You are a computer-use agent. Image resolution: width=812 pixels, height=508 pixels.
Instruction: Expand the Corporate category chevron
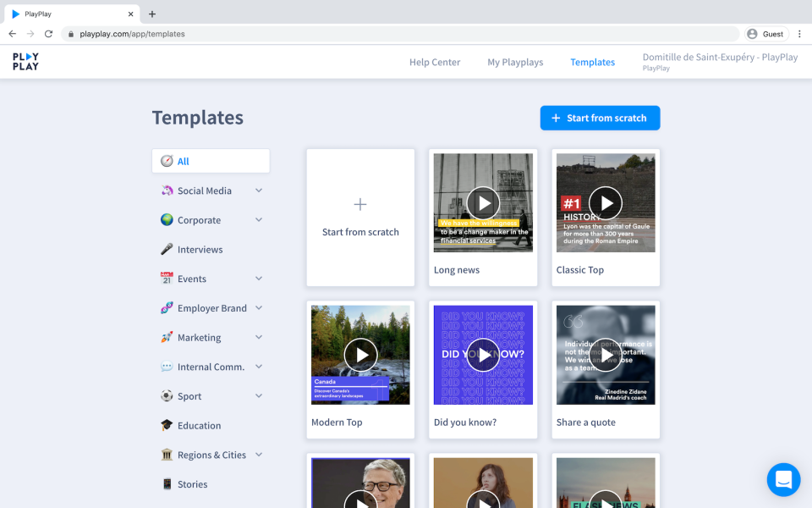point(259,220)
